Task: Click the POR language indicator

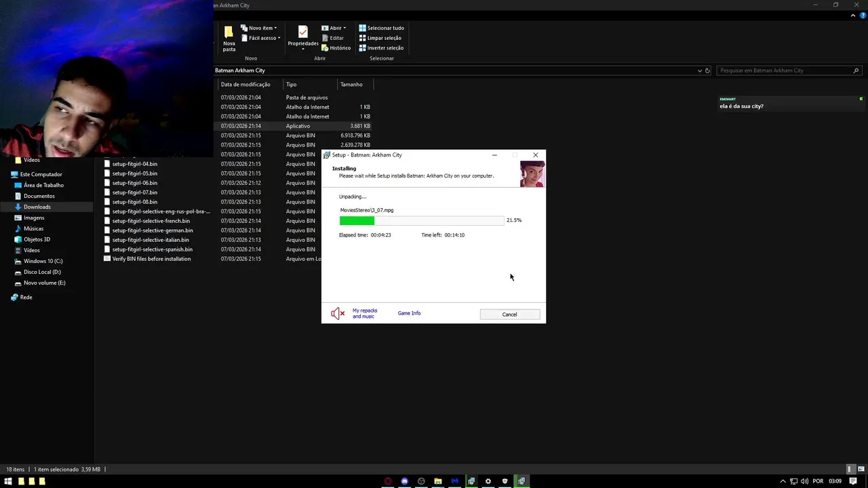Action: point(818,481)
